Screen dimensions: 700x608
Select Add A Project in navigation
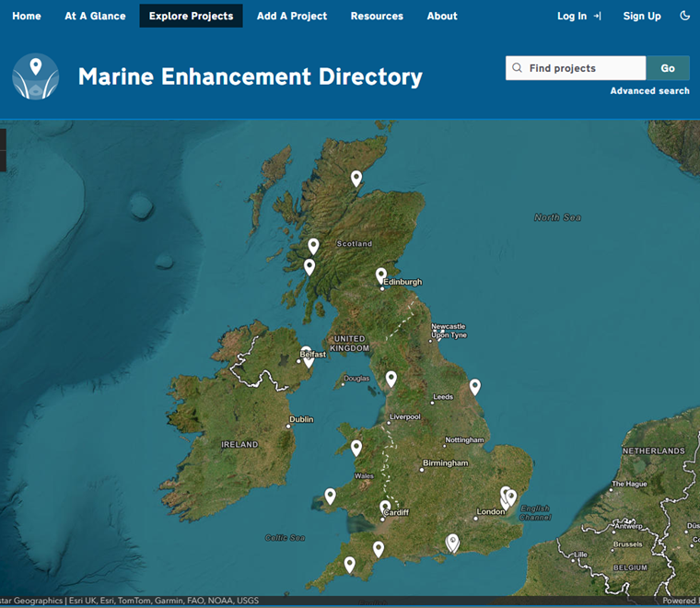point(292,16)
